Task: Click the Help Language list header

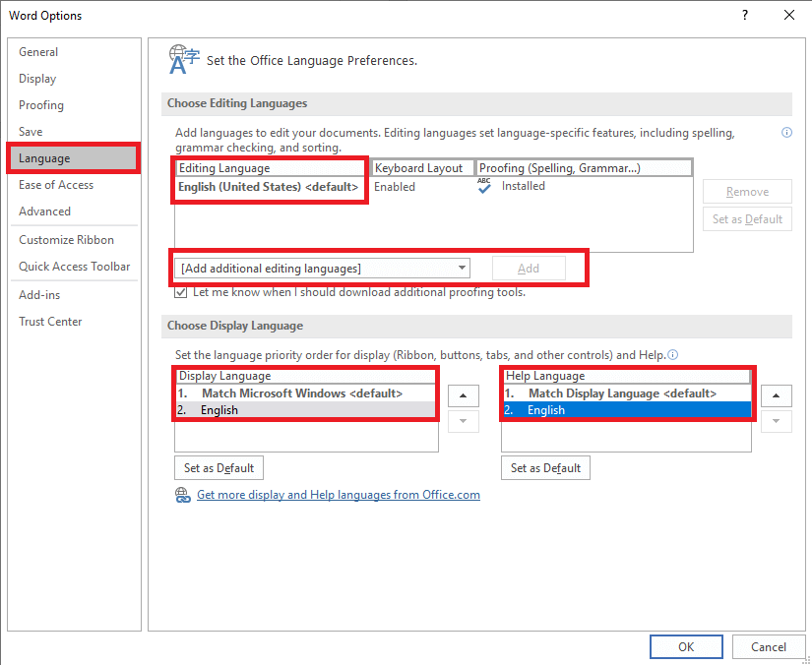Action: (627, 376)
